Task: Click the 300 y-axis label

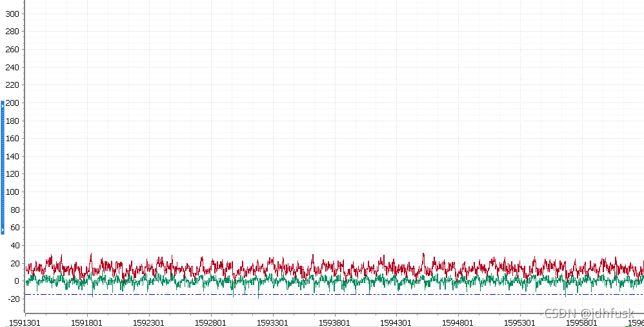Action: coord(12,14)
